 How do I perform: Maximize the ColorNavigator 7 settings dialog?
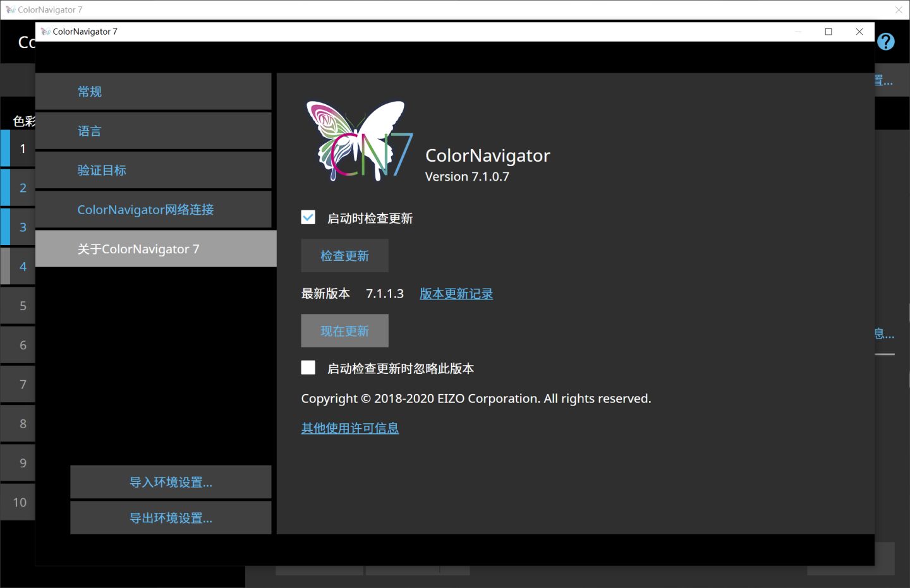(828, 32)
